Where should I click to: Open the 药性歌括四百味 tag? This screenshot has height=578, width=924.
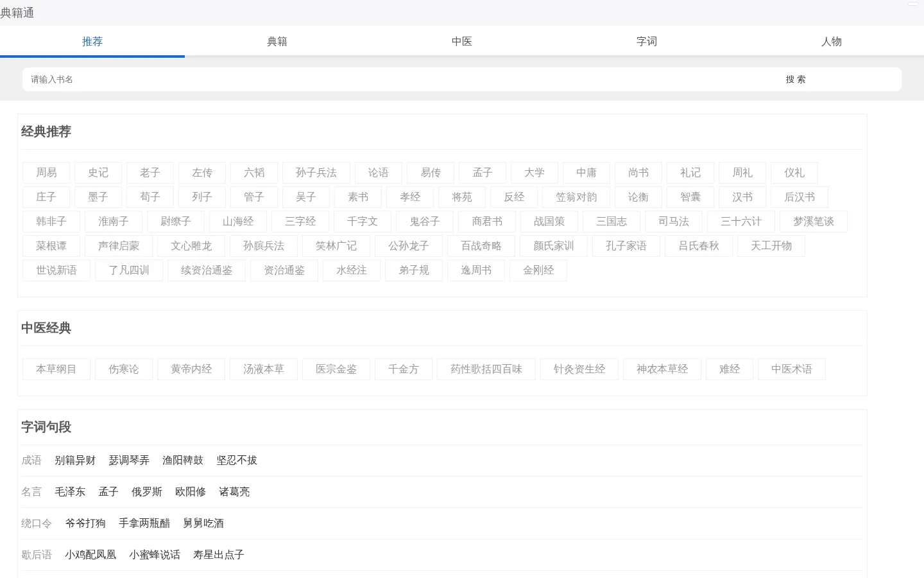coord(486,369)
